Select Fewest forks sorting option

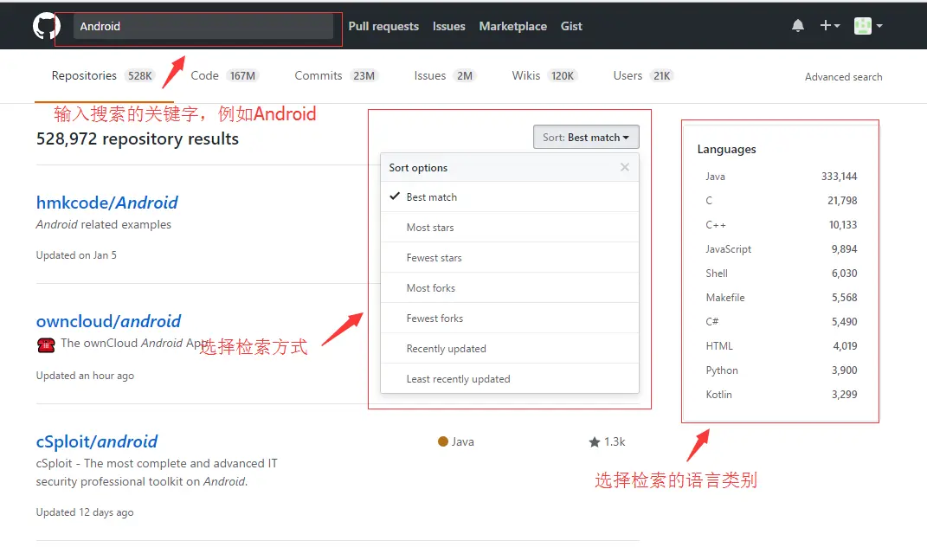pos(434,318)
